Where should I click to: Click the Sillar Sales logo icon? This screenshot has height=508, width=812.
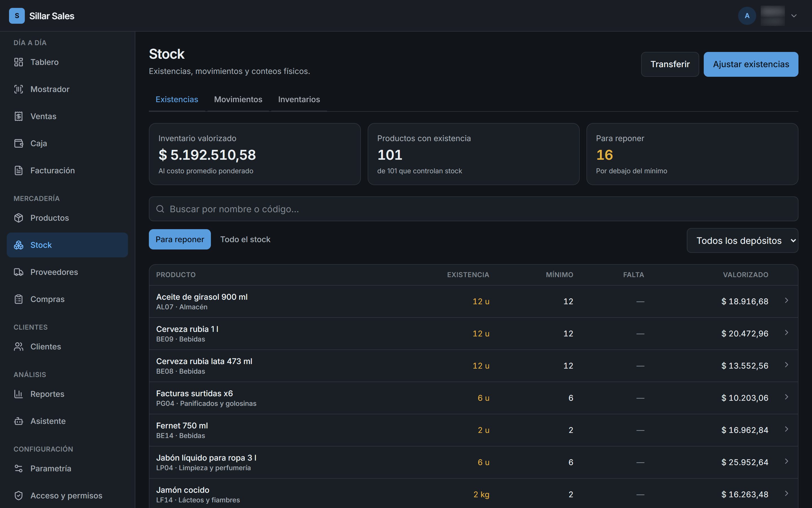tap(17, 16)
